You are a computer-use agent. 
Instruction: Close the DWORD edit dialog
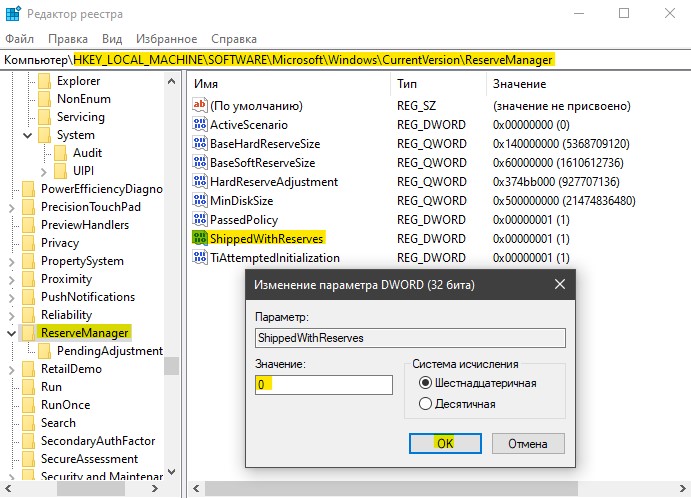[560, 284]
